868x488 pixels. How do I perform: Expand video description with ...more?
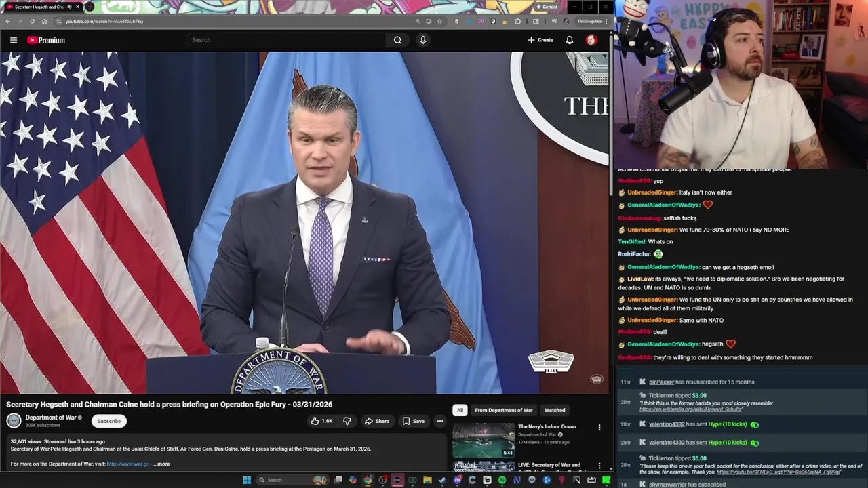click(161, 464)
